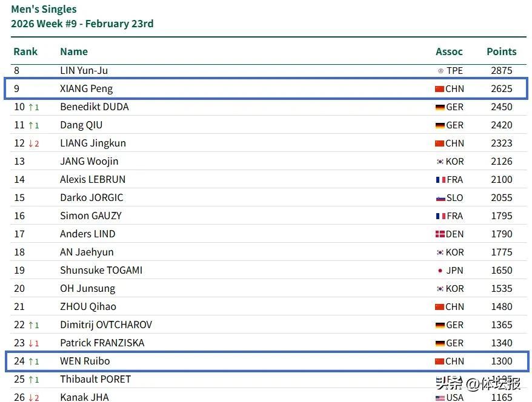Open Dimitrij OVTCHAROV's player name link
Image resolution: width=532 pixels, height=402 pixels.
point(106,325)
